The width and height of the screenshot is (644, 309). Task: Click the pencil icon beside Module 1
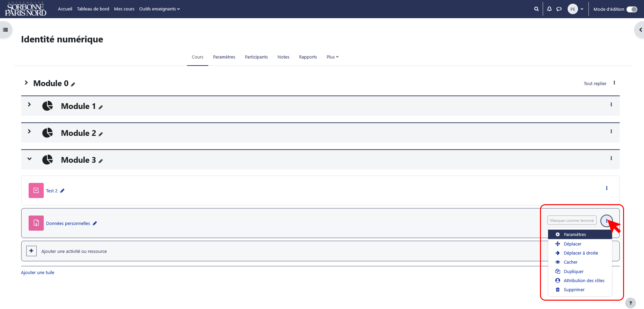click(101, 107)
